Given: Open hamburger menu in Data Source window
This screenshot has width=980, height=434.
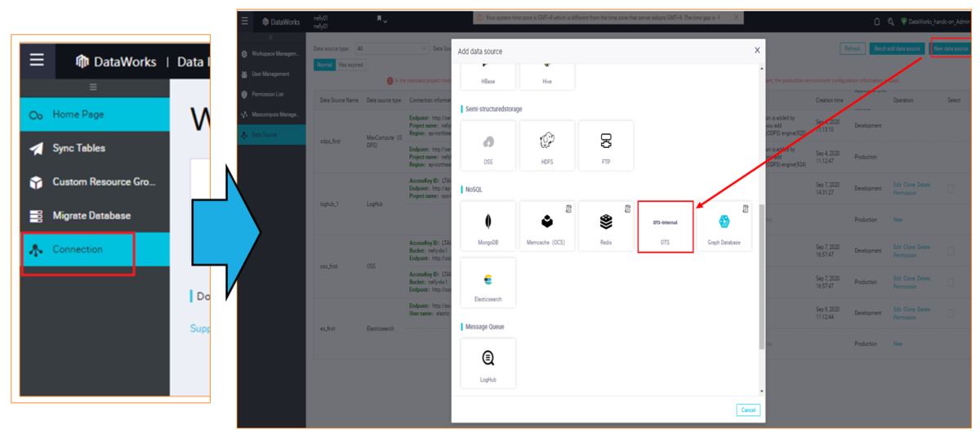Looking at the screenshot, I should (x=245, y=21).
